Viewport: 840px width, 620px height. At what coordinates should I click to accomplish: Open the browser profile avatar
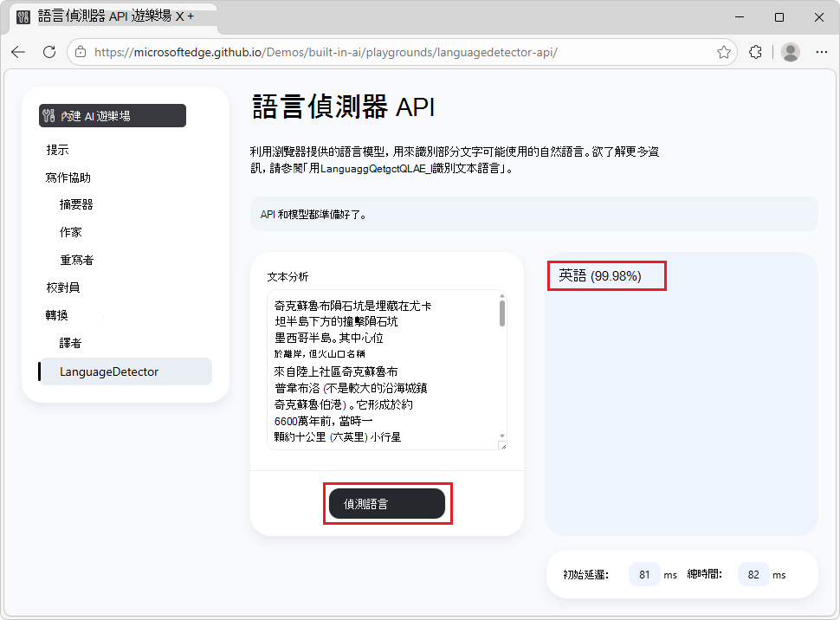click(790, 52)
